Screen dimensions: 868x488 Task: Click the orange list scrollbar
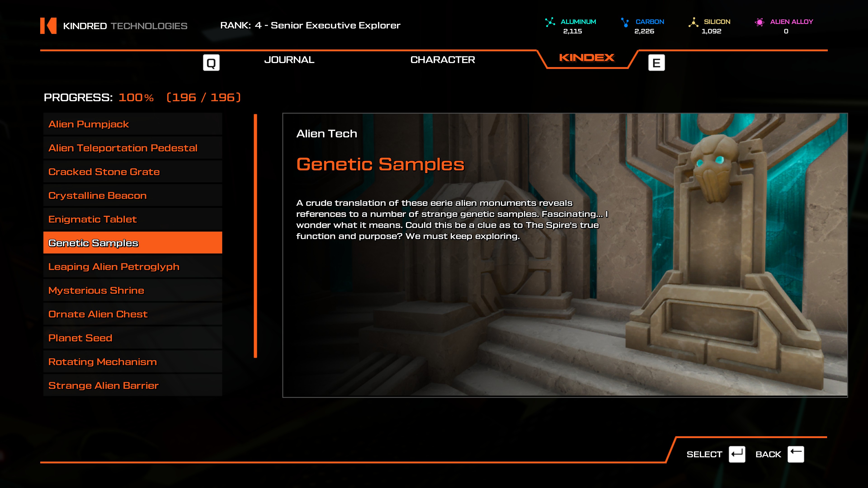pos(255,236)
